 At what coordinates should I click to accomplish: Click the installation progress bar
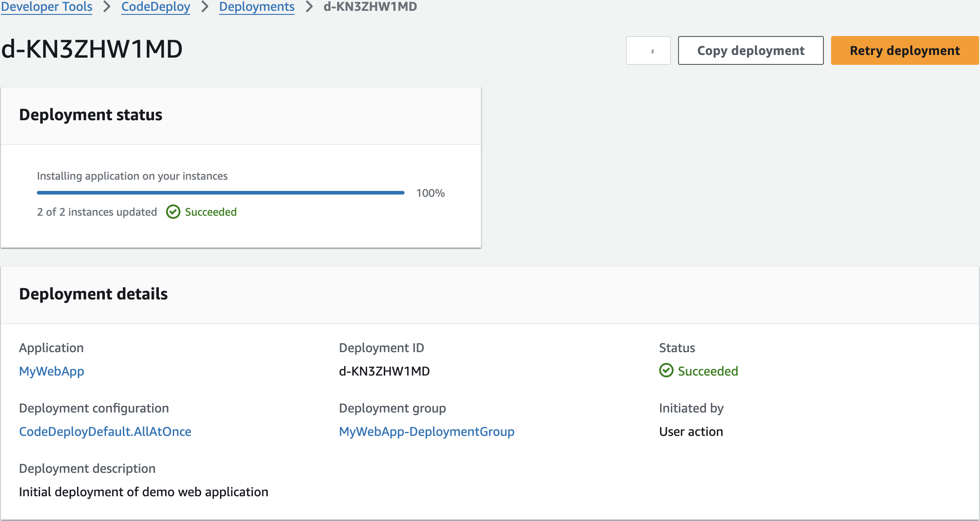[x=220, y=193]
